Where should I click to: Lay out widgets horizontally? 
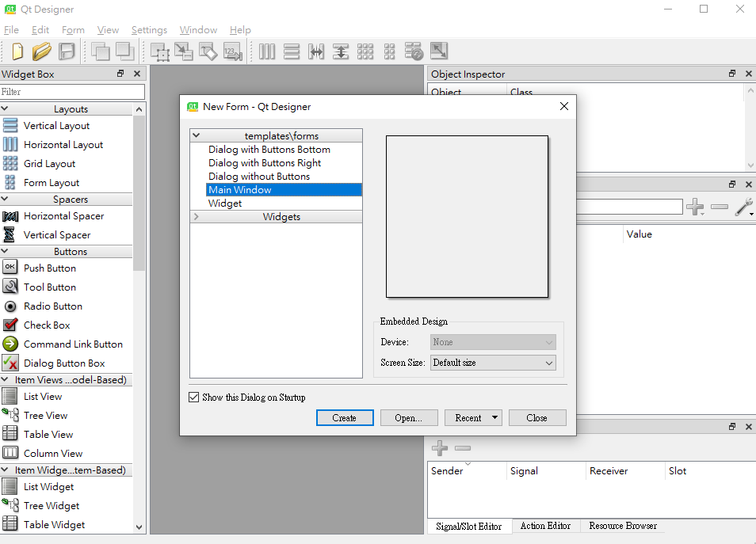click(x=267, y=51)
